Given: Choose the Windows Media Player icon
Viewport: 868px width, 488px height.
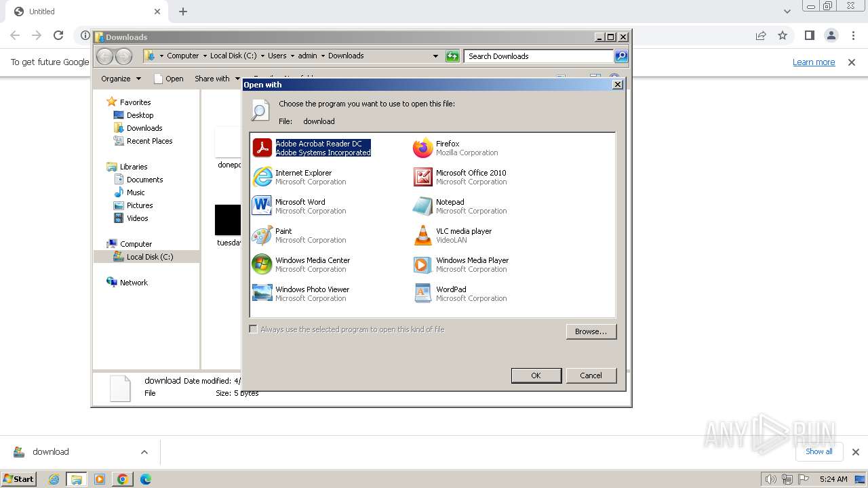Looking at the screenshot, I should point(422,264).
